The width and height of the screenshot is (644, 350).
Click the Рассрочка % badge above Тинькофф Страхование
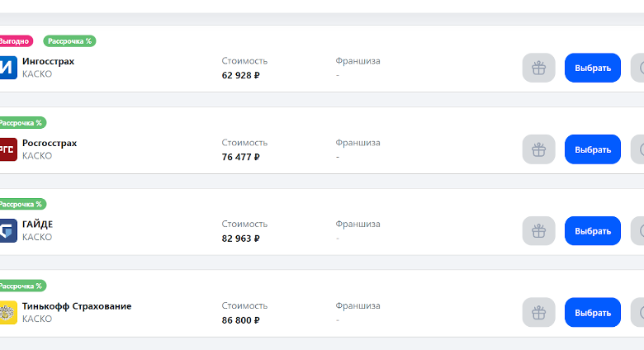(x=21, y=286)
